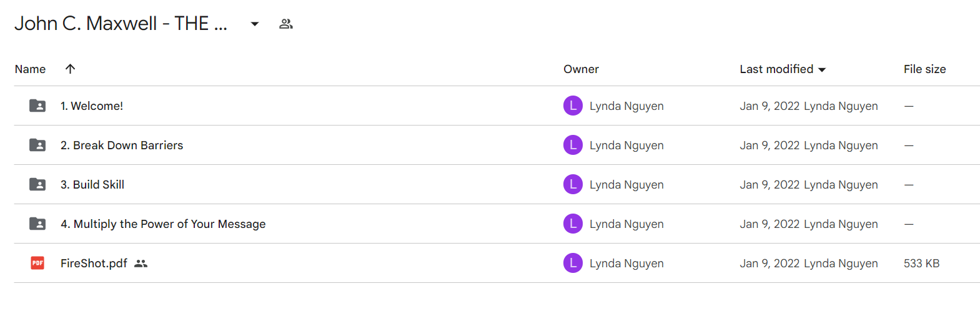Select the 1. Welcome! folder row
The image size is (980, 311).
click(497, 106)
